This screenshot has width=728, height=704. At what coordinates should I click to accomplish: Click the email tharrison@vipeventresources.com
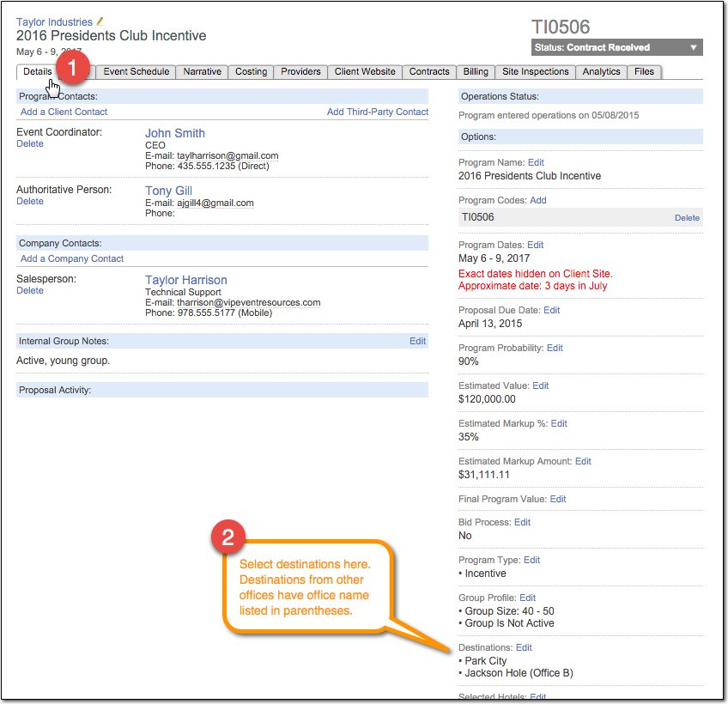click(x=248, y=303)
